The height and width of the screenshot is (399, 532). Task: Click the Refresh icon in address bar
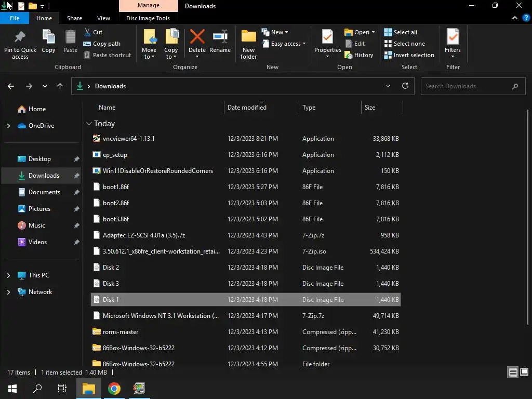(405, 86)
